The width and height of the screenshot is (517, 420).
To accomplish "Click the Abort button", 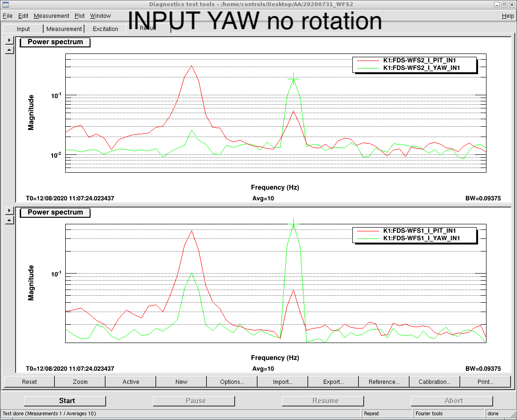I will 452,401.
